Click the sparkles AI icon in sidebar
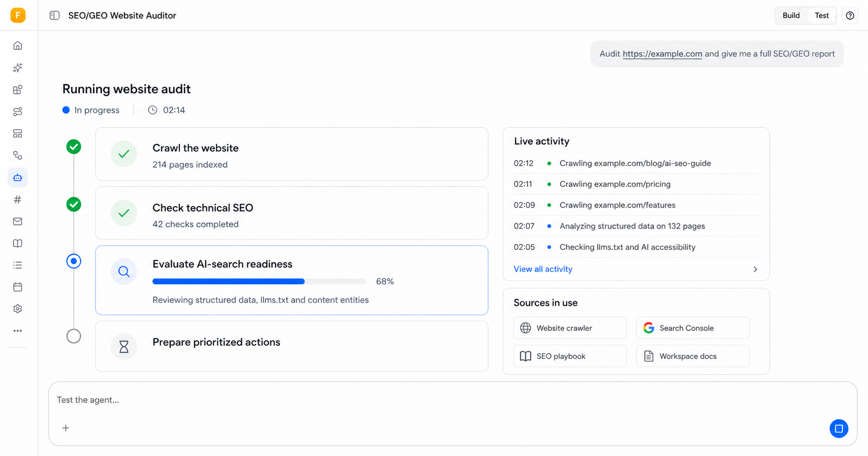Viewport: 868px width, 456px height. pos(18,68)
